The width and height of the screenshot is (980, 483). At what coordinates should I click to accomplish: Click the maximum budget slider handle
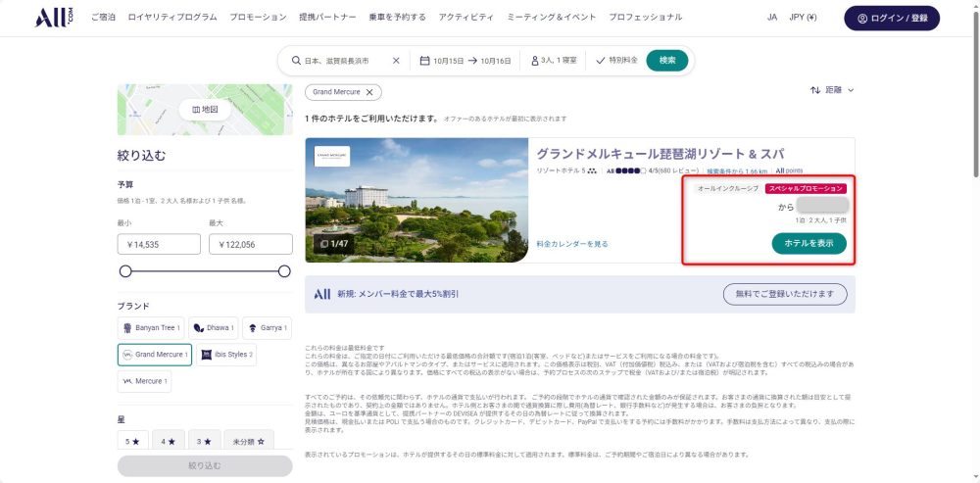tap(284, 271)
